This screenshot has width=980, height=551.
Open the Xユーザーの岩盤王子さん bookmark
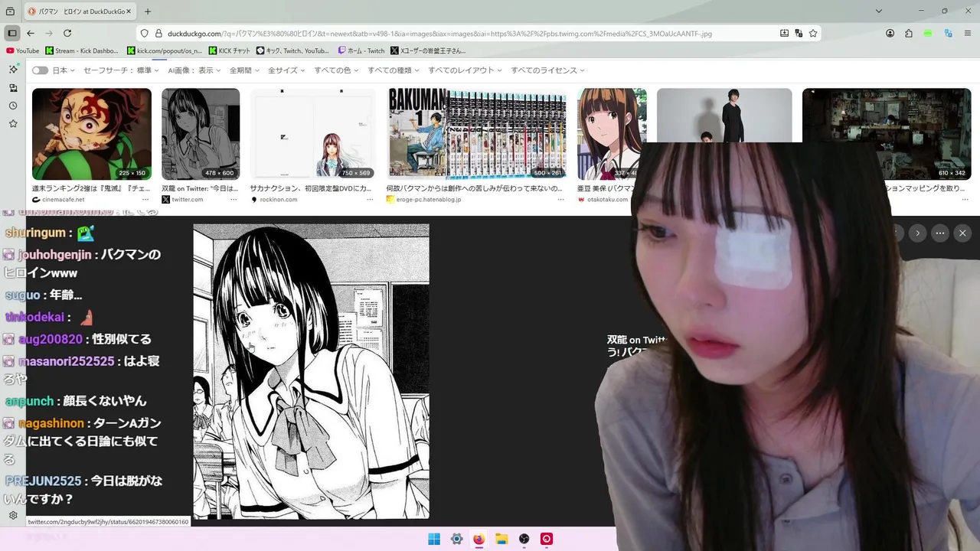point(428,51)
